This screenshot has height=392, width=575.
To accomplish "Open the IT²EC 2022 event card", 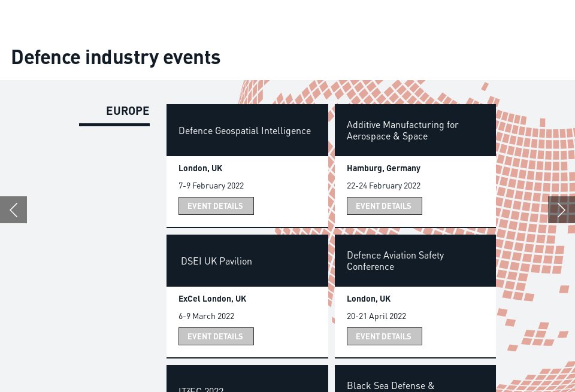I will pos(201,388).
